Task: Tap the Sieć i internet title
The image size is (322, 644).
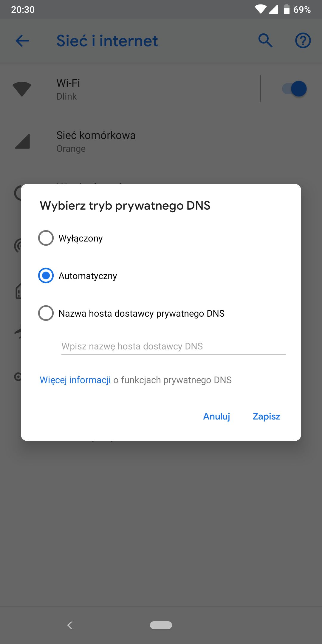Action: point(107,41)
